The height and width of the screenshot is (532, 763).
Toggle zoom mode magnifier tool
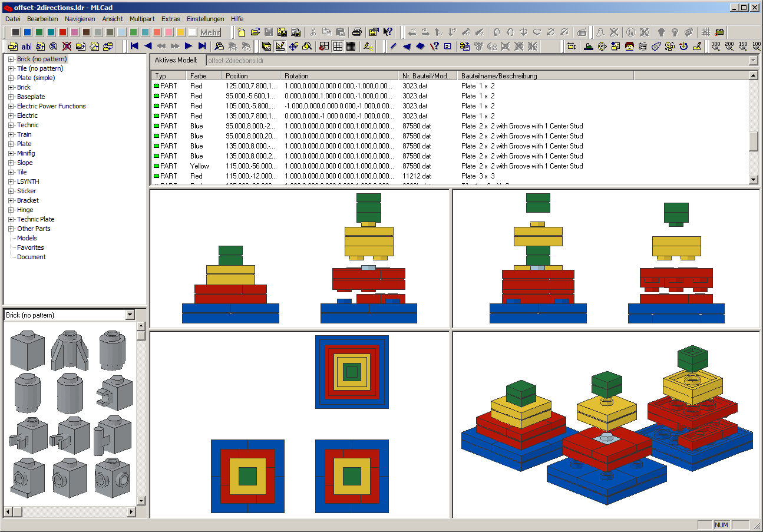point(307,46)
